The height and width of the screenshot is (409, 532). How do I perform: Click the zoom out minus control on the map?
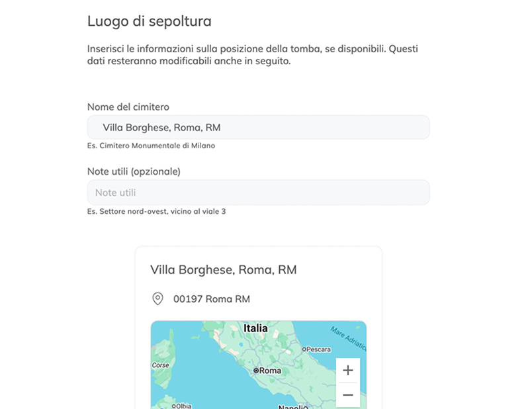click(348, 394)
